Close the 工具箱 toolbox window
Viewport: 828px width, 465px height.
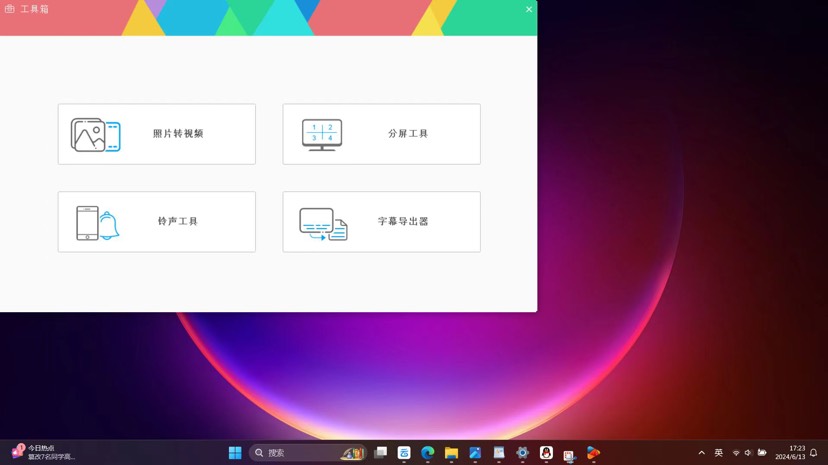click(x=529, y=9)
